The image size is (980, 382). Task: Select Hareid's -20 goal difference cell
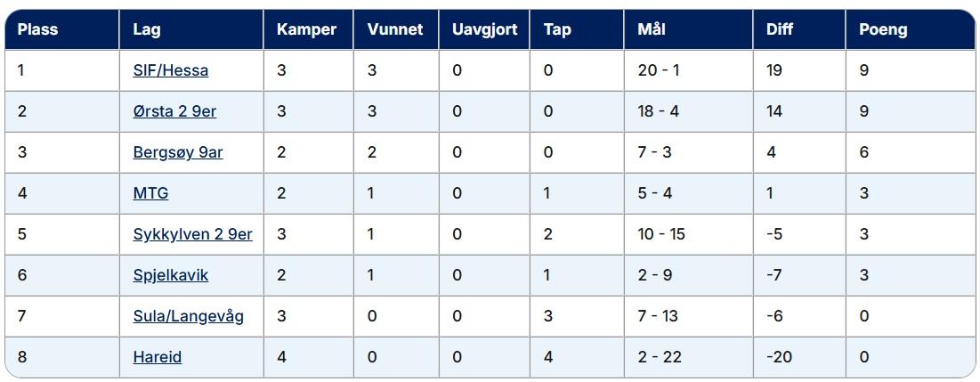coord(799,357)
